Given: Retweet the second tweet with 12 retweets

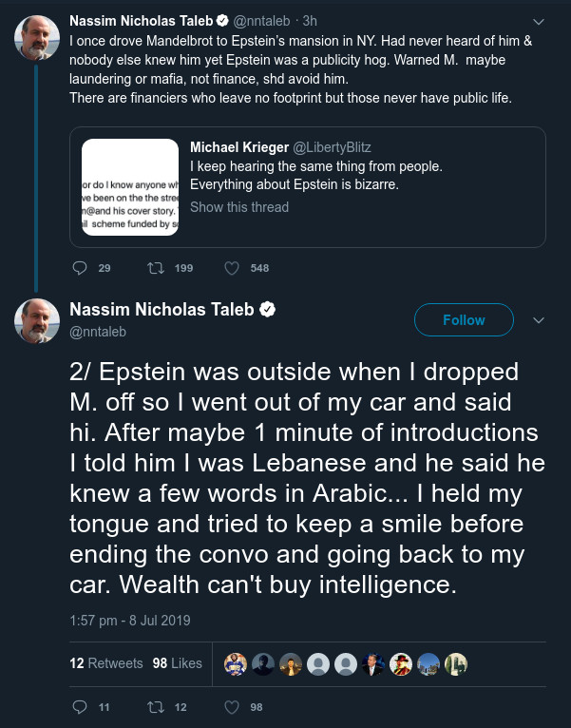Looking at the screenshot, I should tap(154, 707).
